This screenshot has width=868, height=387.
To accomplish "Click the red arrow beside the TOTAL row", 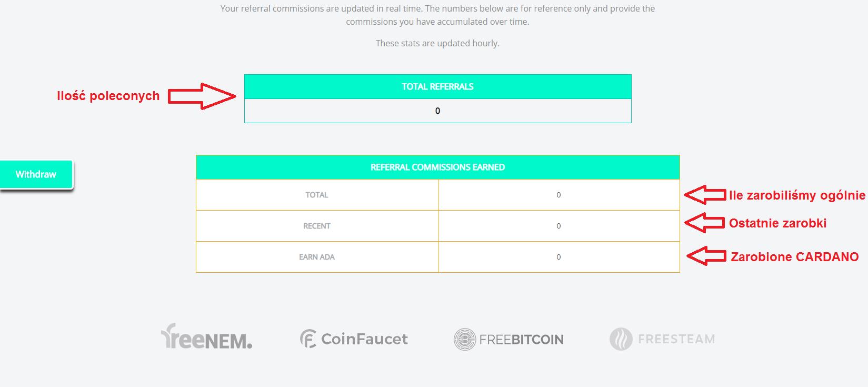I will coord(705,195).
